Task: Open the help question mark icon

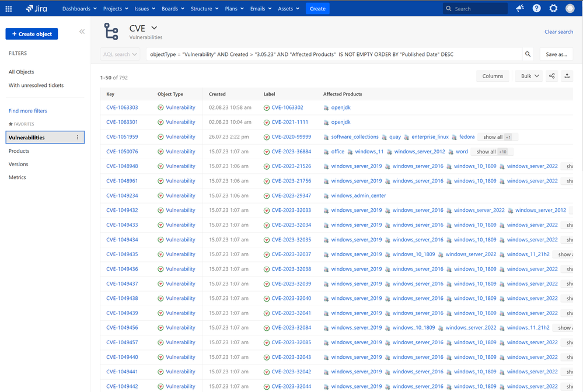Action: [x=536, y=8]
